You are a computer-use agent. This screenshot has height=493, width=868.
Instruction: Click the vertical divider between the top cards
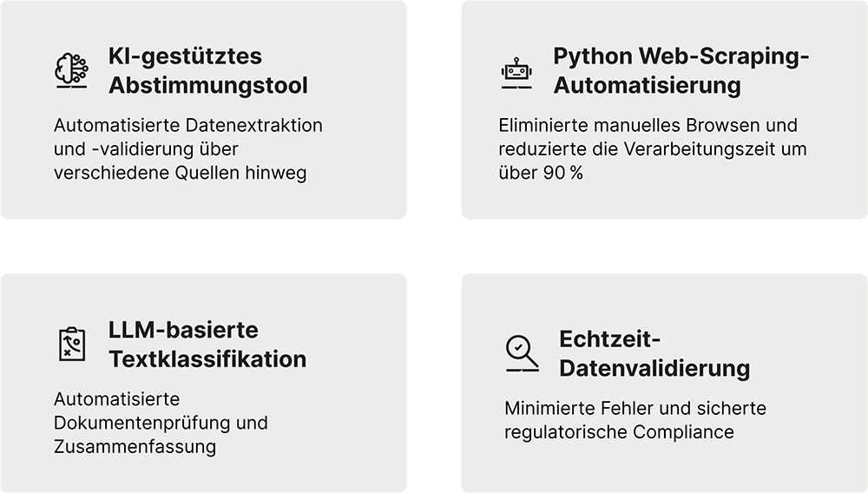coord(434,108)
